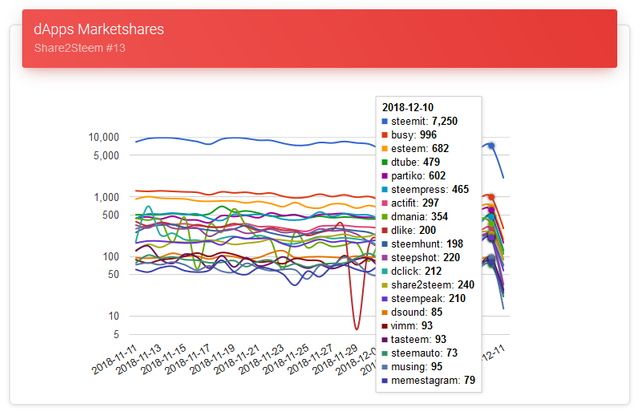The height and width of the screenshot is (416, 640).
Task: Click the 100 y-axis label
Action: click(x=111, y=257)
